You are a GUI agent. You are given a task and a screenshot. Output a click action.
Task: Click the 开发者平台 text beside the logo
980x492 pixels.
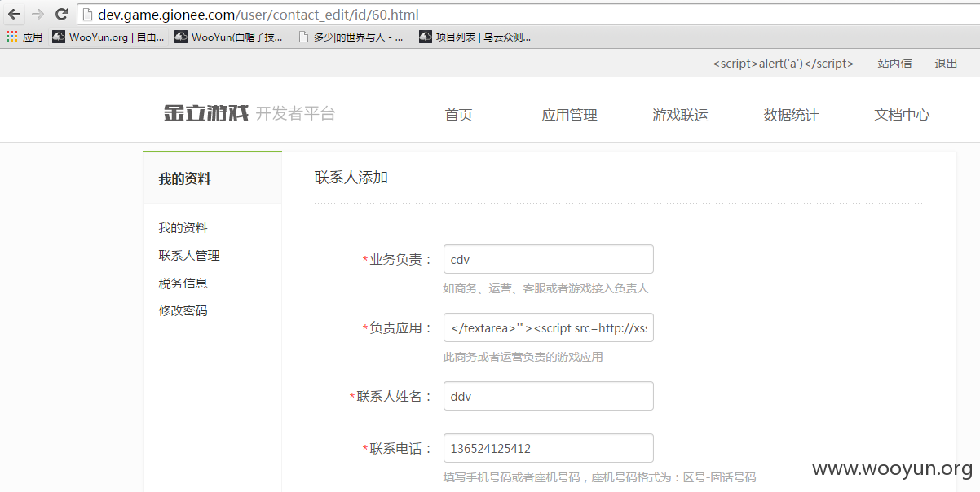(295, 114)
